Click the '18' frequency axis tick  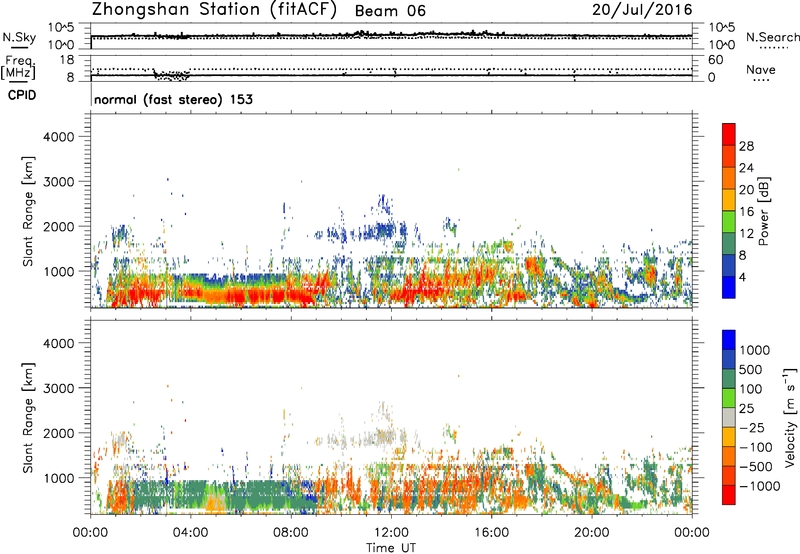(67, 60)
